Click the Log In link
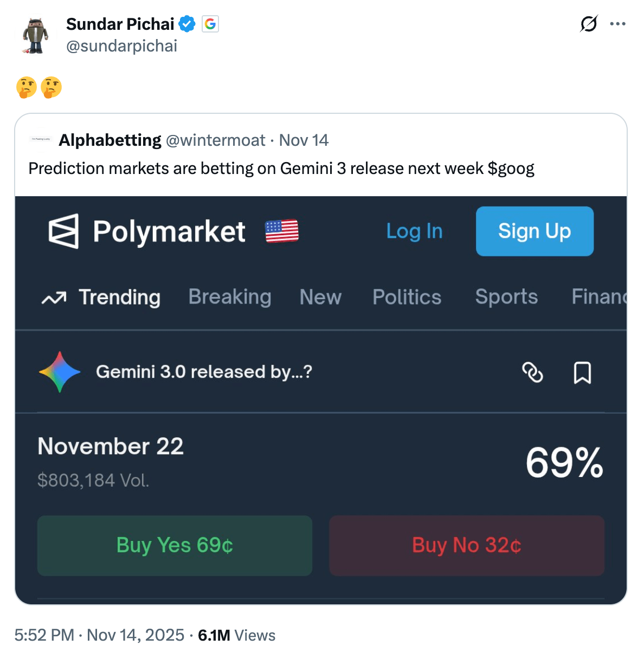The width and height of the screenshot is (644, 658). click(414, 231)
